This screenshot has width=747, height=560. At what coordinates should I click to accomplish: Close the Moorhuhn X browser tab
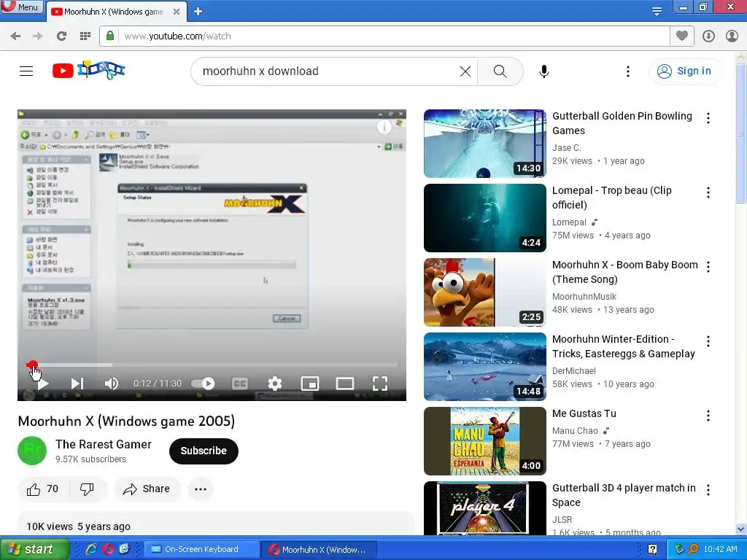[x=177, y=12]
